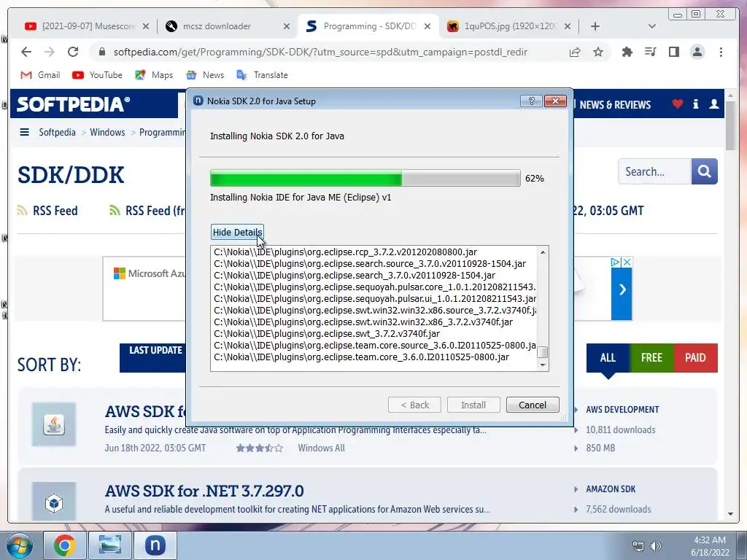Open Chrome extensions puzzle icon
The image size is (747, 560).
tap(627, 52)
